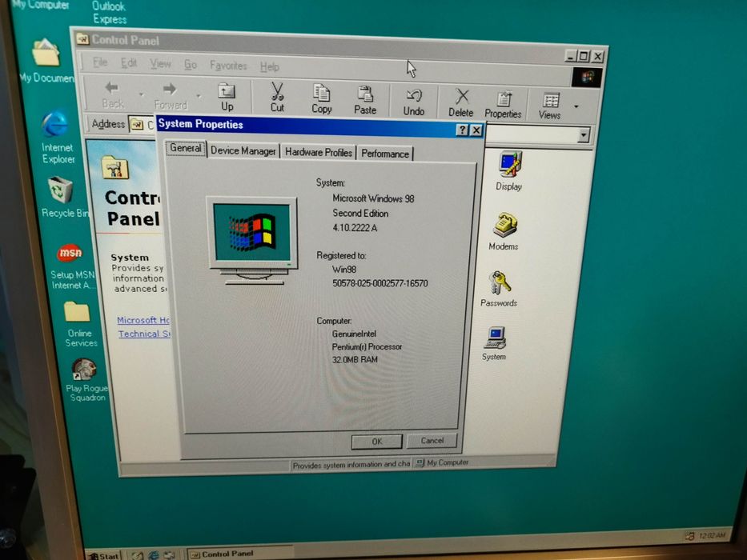
Task: Select the Recycle Bin desktop icon
Action: pos(63,197)
